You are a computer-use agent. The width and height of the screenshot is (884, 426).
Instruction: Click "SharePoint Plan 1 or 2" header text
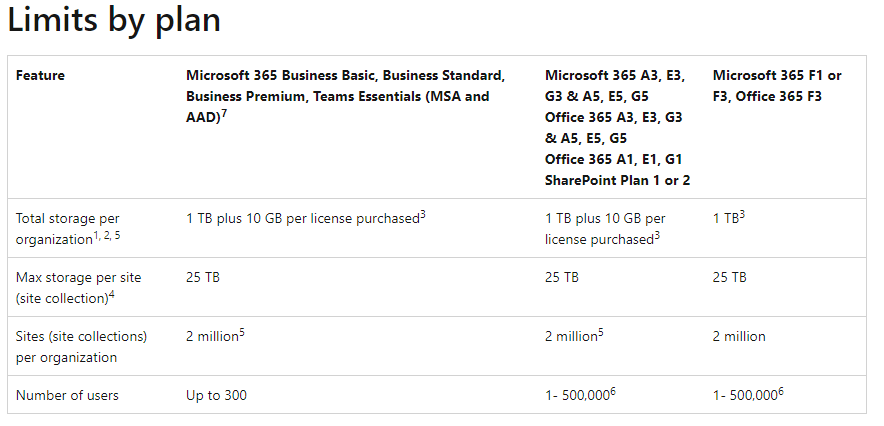click(x=617, y=180)
